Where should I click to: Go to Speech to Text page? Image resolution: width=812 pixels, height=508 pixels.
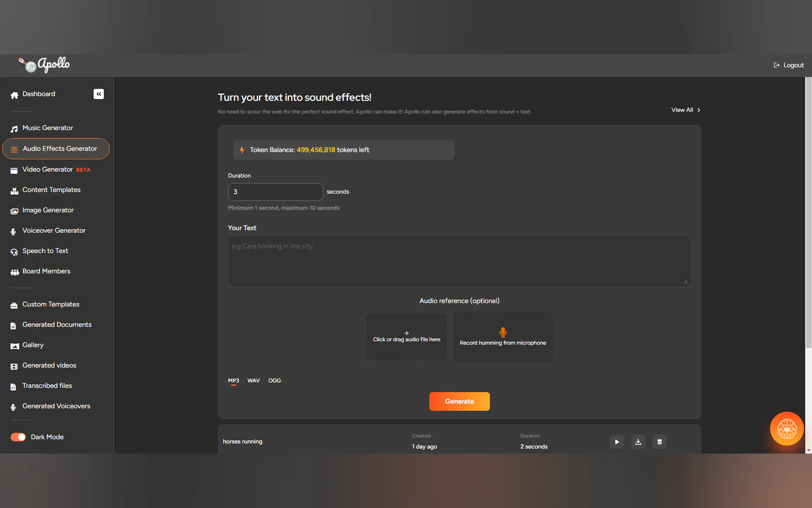pos(45,251)
